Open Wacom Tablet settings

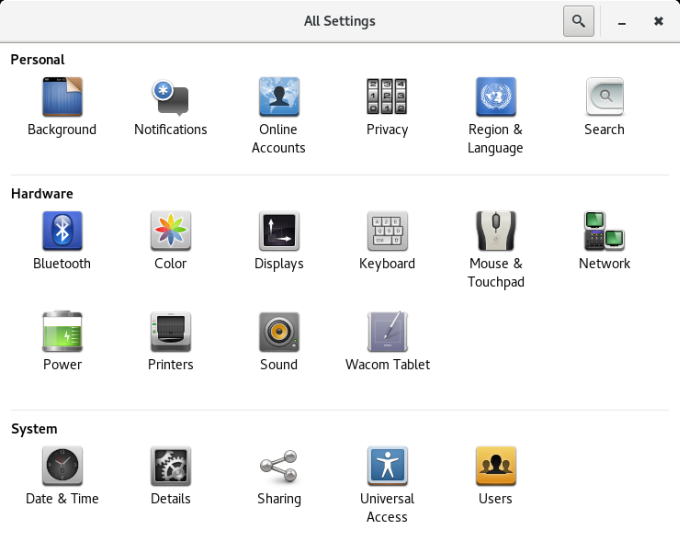(x=387, y=333)
